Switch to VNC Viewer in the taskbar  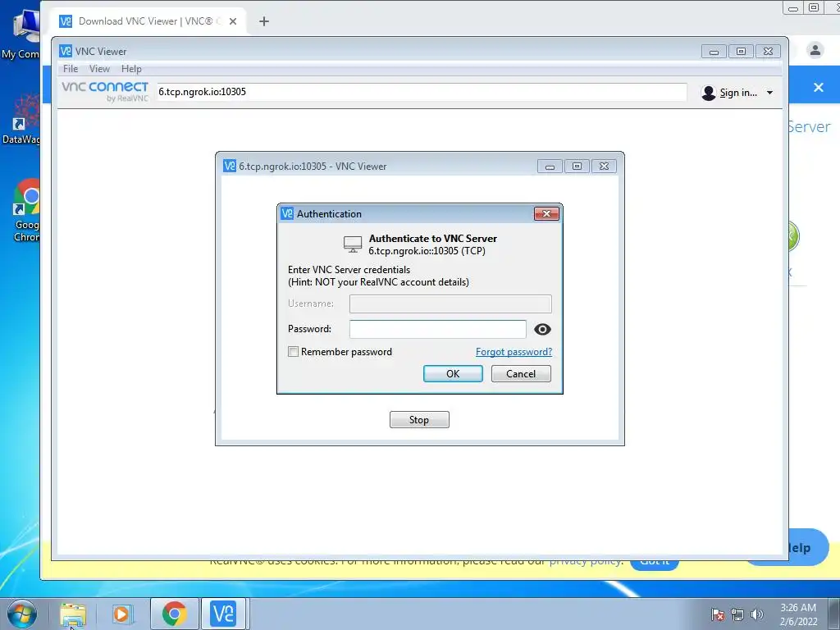coord(223,614)
